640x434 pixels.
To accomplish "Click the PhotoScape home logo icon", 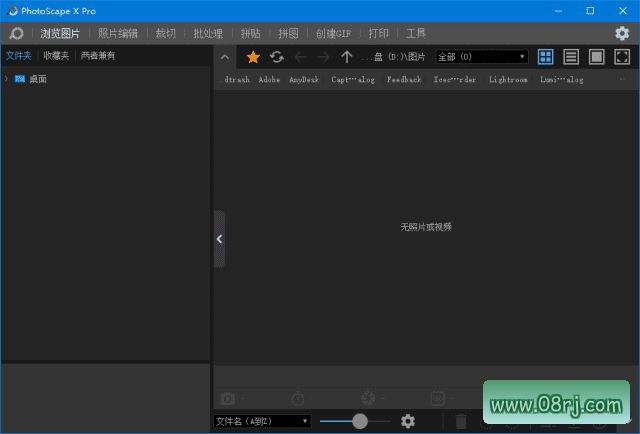I will [16, 33].
